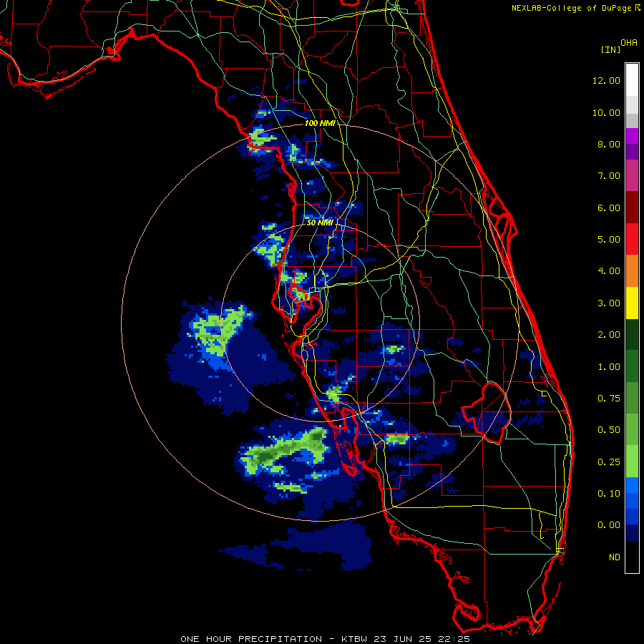Select the 2.00 legend value
This screenshot has width=644, height=644.
(609, 335)
